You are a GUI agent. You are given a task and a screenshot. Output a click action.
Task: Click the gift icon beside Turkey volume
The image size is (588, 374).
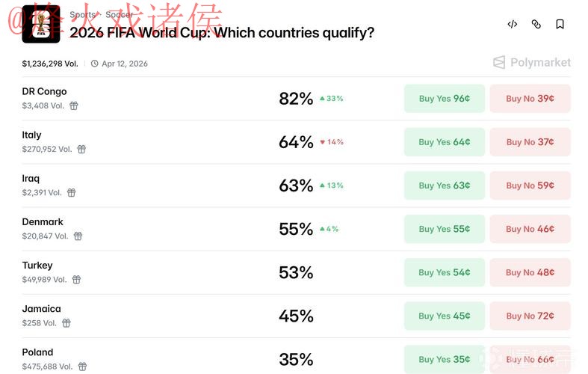pos(76,280)
